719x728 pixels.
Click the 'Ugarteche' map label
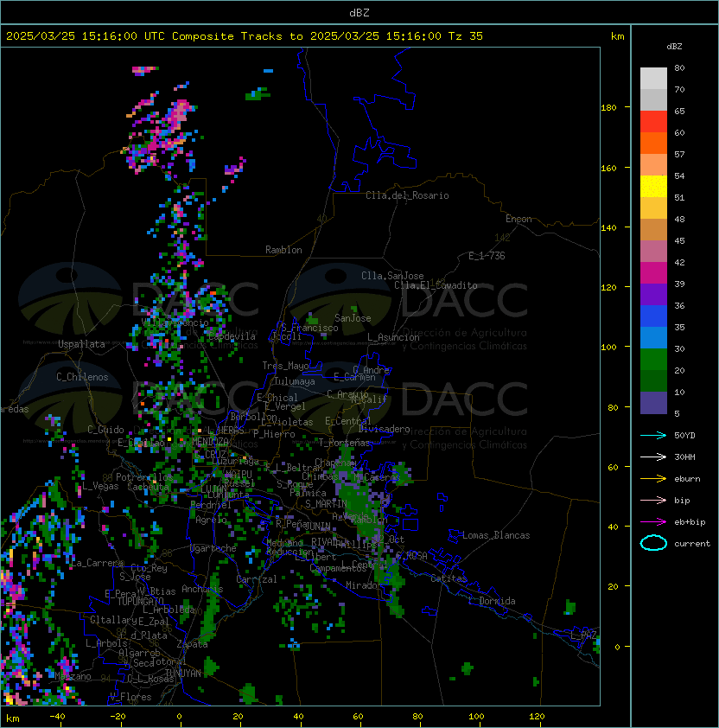[213, 548]
